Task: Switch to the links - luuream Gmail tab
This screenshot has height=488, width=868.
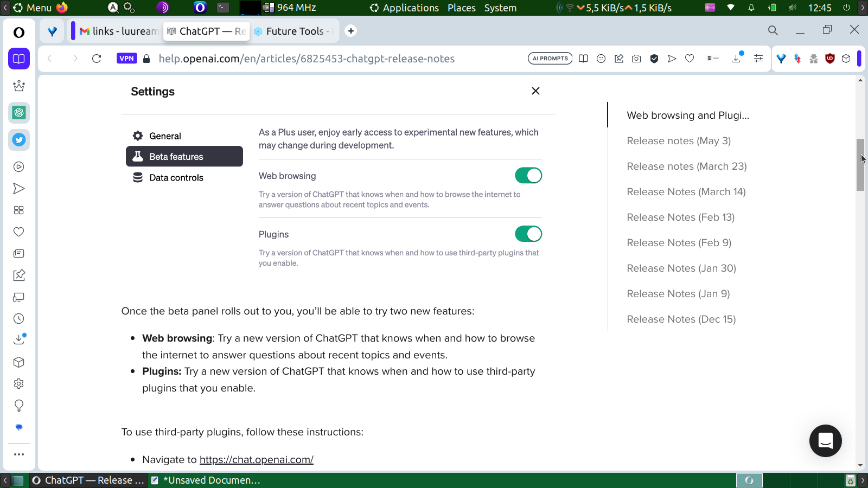Action: point(119,31)
